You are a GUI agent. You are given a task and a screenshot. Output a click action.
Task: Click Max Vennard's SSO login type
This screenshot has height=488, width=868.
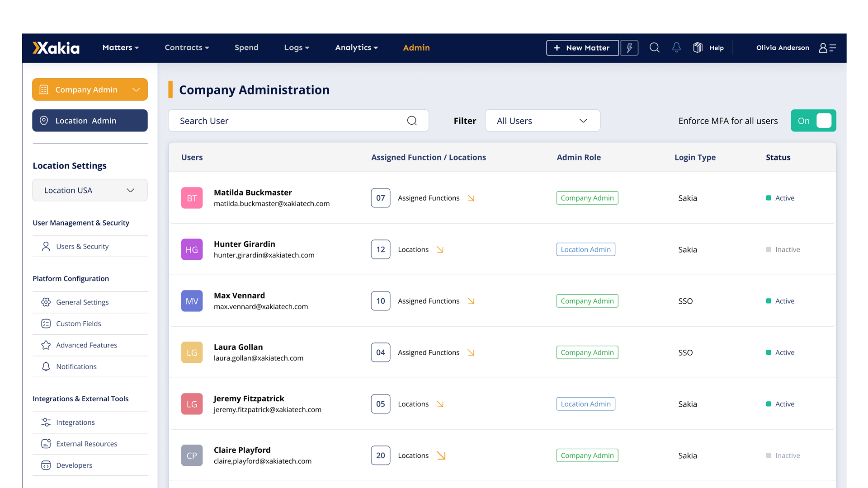(x=685, y=301)
